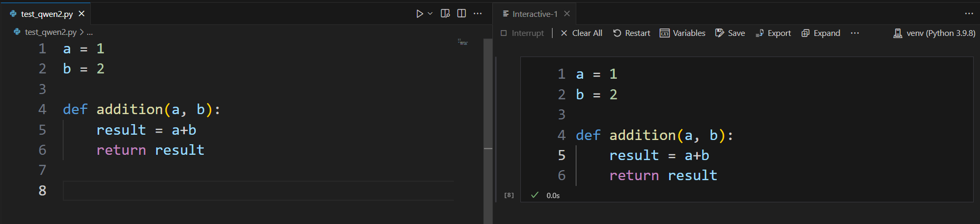Image resolution: width=980 pixels, height=224 pixels.
Task: Click 'return result' in left editor
Action: point(150,150)
